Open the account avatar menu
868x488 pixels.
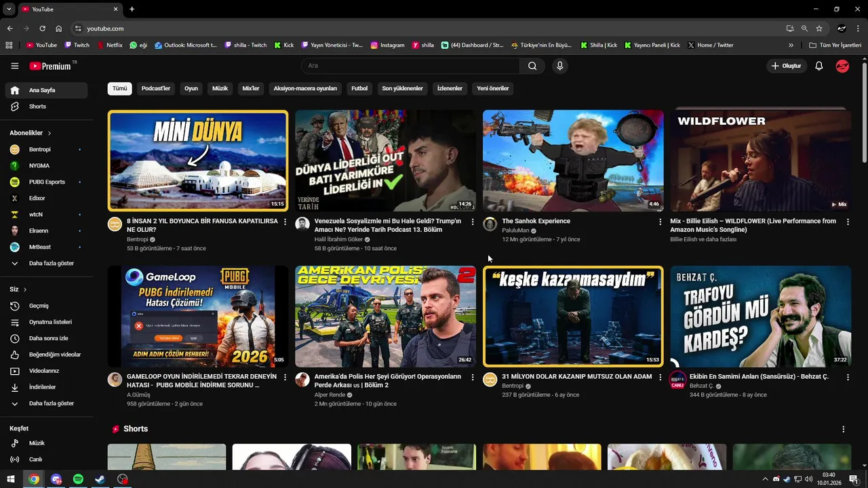842,66
